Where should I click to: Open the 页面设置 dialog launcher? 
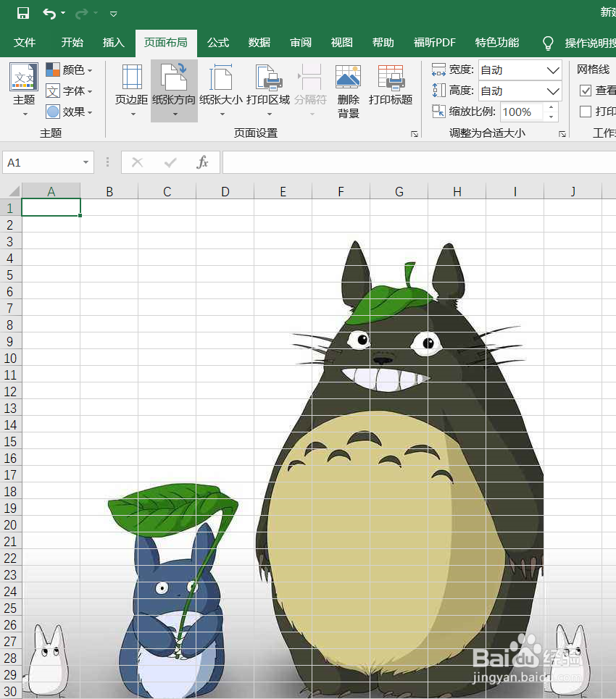click(x=415, y=134)
